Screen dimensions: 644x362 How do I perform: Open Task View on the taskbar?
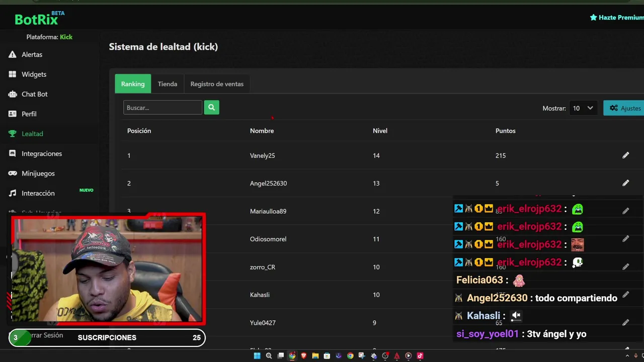coord(280,356)
